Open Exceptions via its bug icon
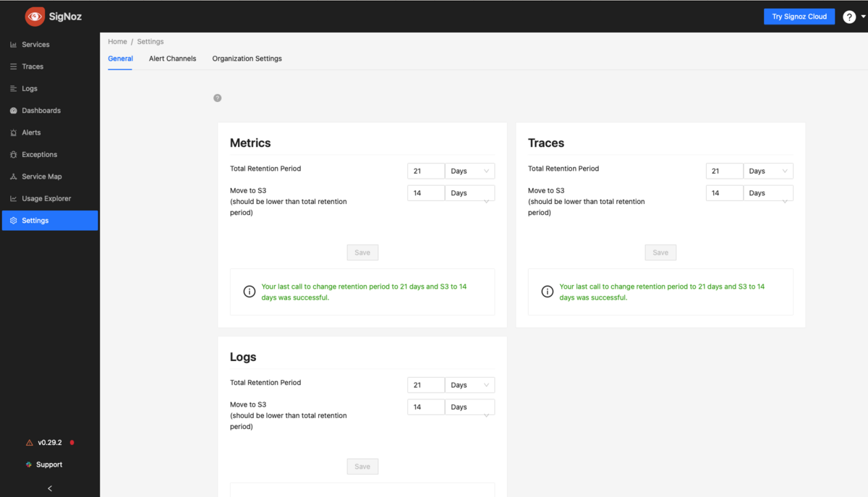Image resolution: width=868 pixels, height=497 pixels. click(14, 155)
